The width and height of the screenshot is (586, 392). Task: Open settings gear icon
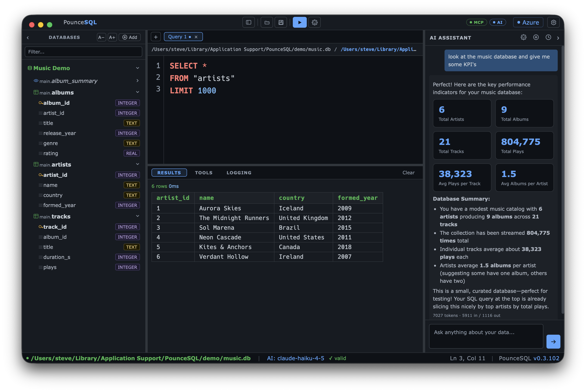point(553,22)
